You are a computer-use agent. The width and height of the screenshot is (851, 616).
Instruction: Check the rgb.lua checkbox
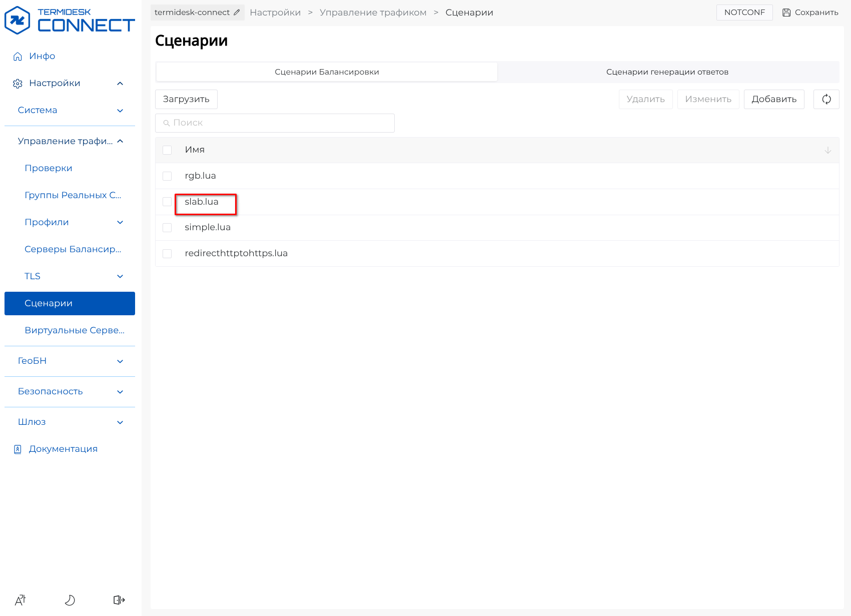[167, 176]
